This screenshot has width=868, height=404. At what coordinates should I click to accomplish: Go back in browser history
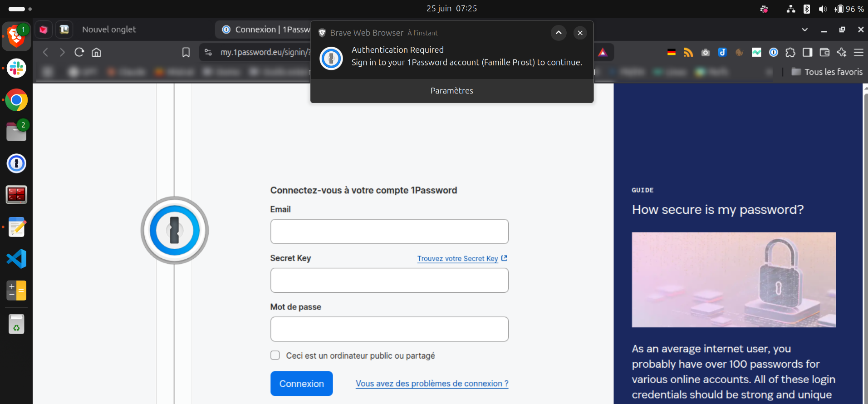point(45,52)
